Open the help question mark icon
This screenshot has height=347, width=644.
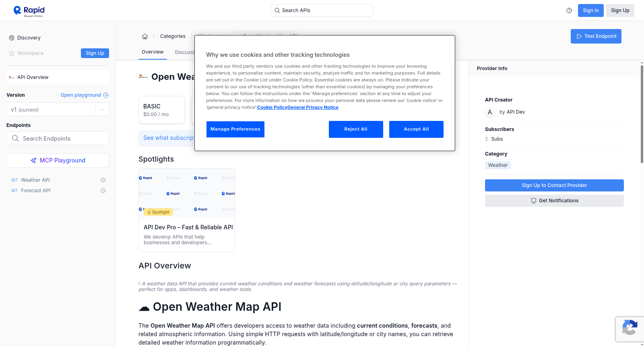pyautogui.click(x=569, y=10)
